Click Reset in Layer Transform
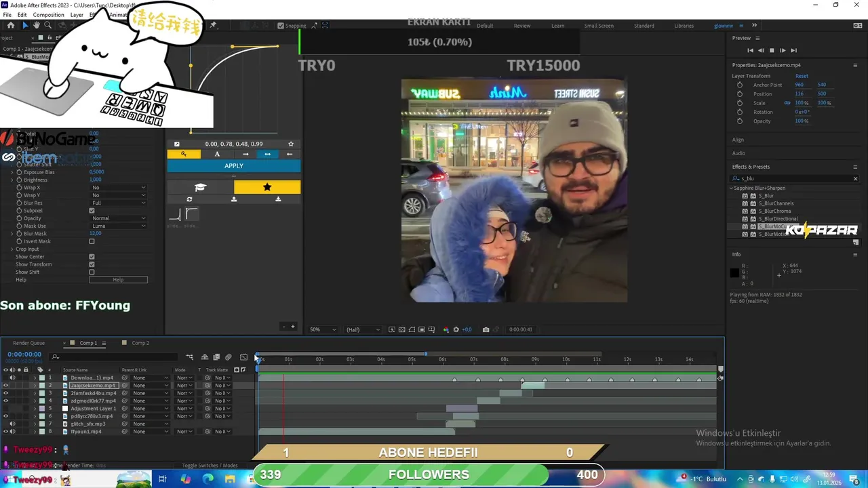 point(802,76)
